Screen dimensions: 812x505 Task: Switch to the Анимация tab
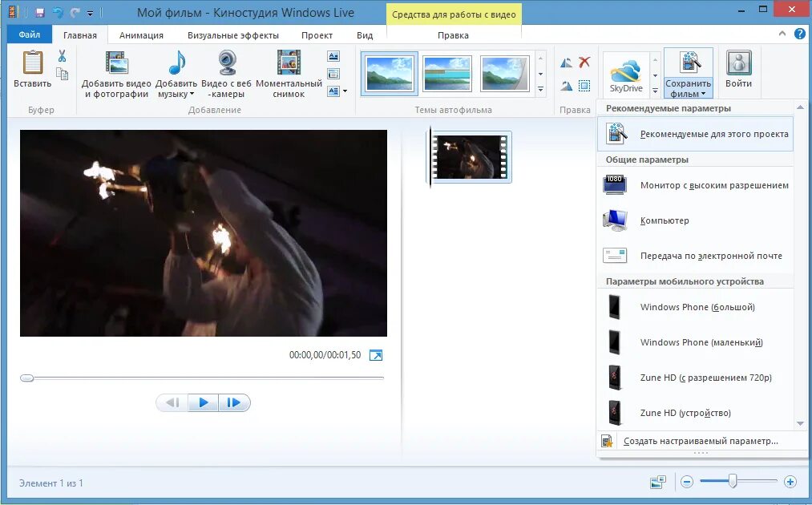point(141,35)
